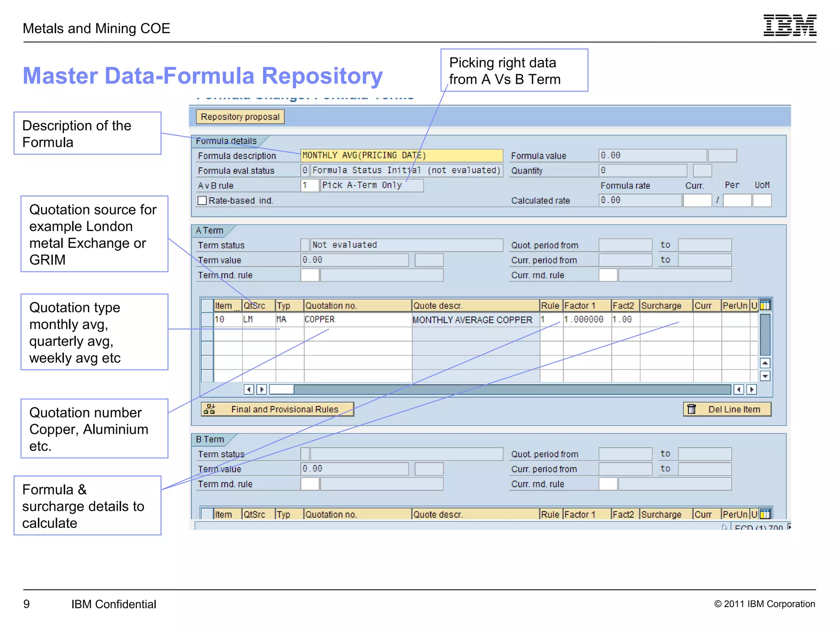The image size is (840, 630).
Task: Select the row marker for item 10
Action: (207, 320)
